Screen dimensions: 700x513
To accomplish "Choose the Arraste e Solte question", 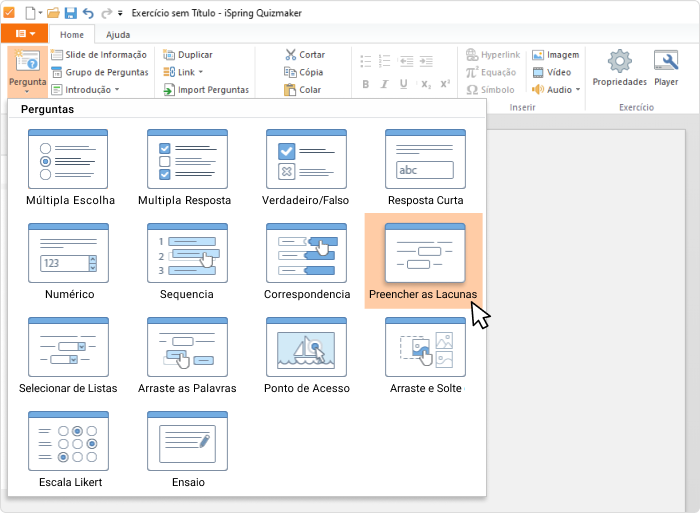I will 425,355.
